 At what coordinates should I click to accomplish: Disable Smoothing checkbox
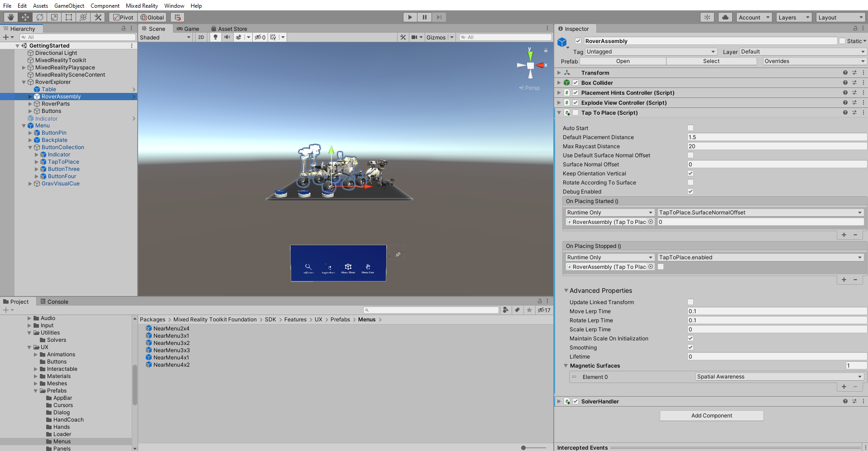[x=691, y=347]
